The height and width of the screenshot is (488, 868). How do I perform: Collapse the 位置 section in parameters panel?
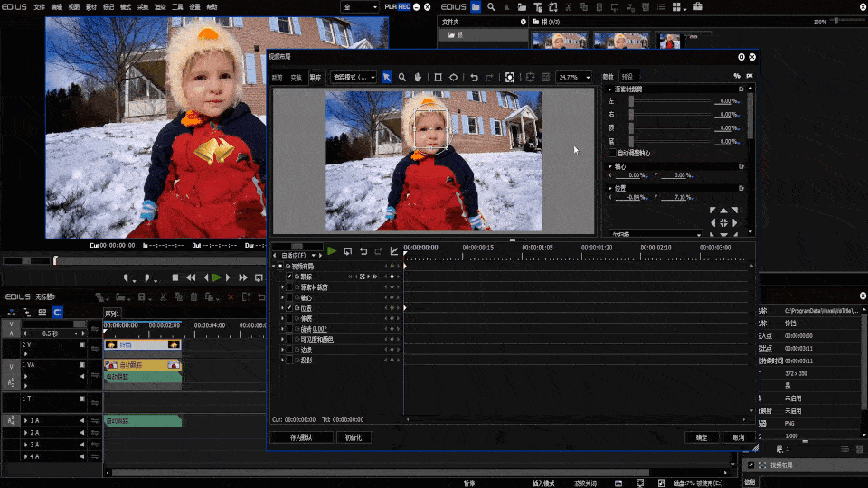click(610, 189)
